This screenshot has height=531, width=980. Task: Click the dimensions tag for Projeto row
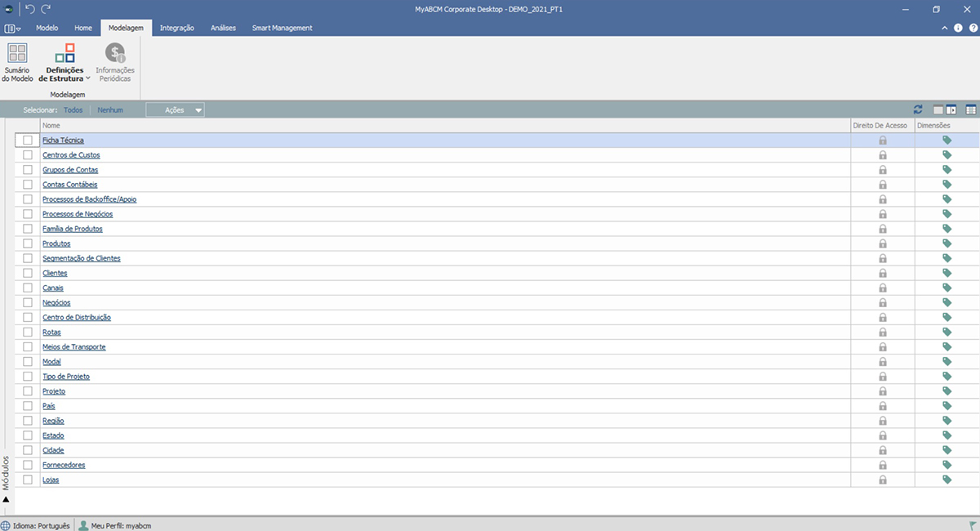(947, 391)
